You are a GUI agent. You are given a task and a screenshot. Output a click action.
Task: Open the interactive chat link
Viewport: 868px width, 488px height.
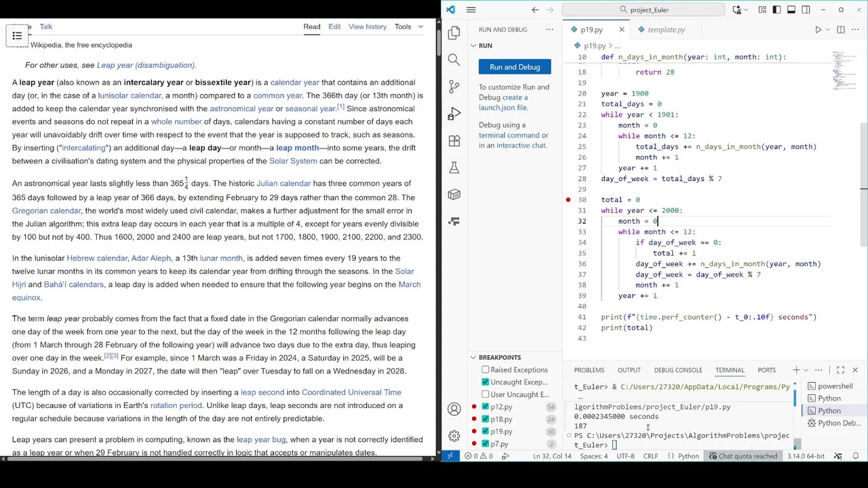[521, 146]
